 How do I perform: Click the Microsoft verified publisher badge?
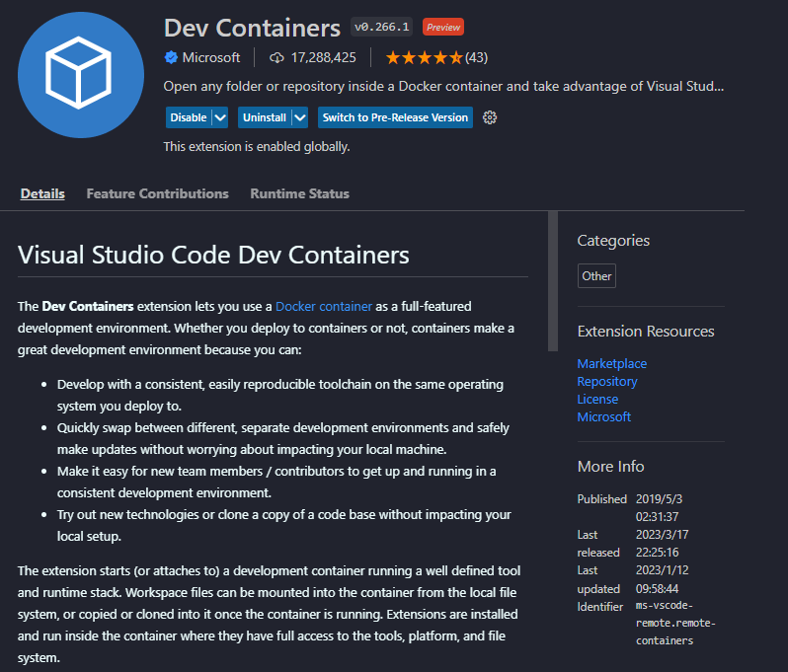tap(171, 57)
